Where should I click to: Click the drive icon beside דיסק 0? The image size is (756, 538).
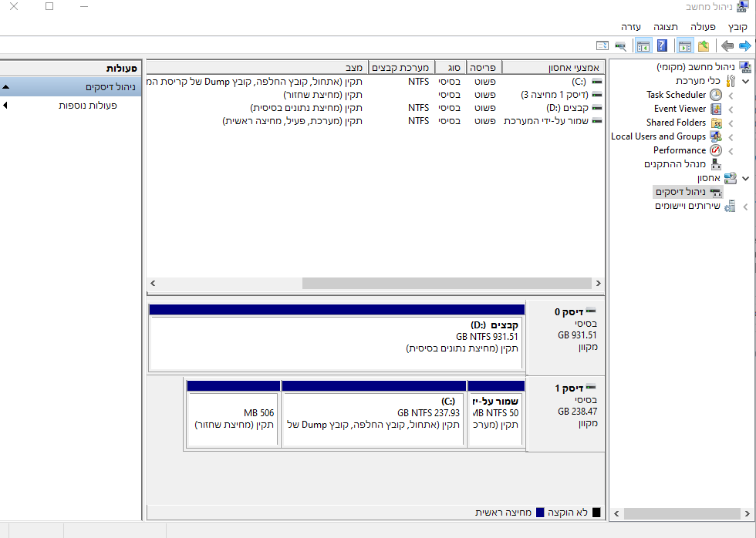click(591, 311)
